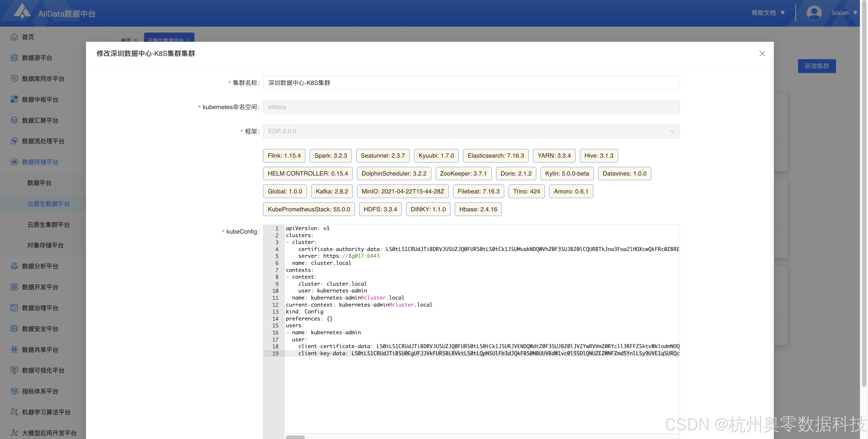Image resolution: width=868 pixels, height=439 pixels.
Task: Open the 框架 EDP-2.0.0 dropdown
Action: [x=471, y=131]
